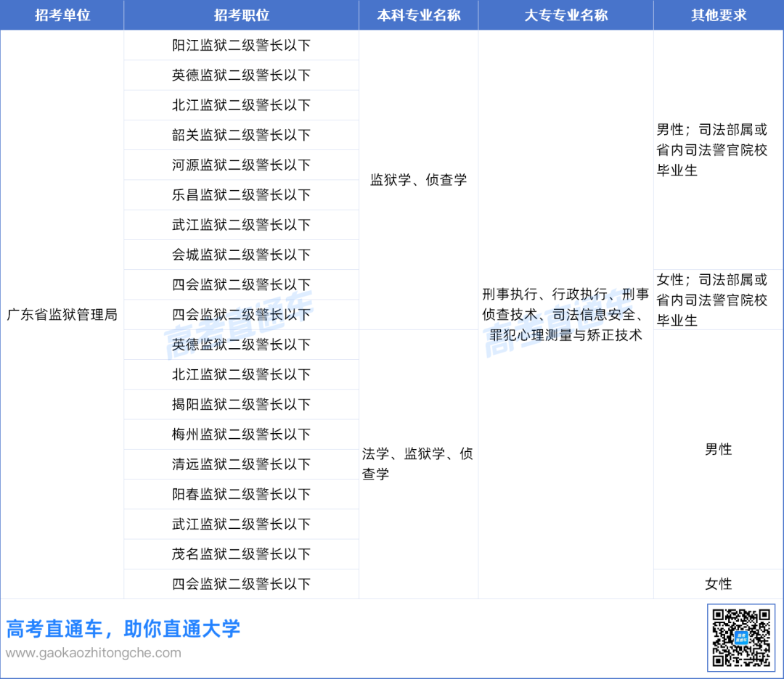The height and width of the screenshot is (679, 784).
Task: Open the www.gaokaozhitongche.com link
Action: coord(94,652)
